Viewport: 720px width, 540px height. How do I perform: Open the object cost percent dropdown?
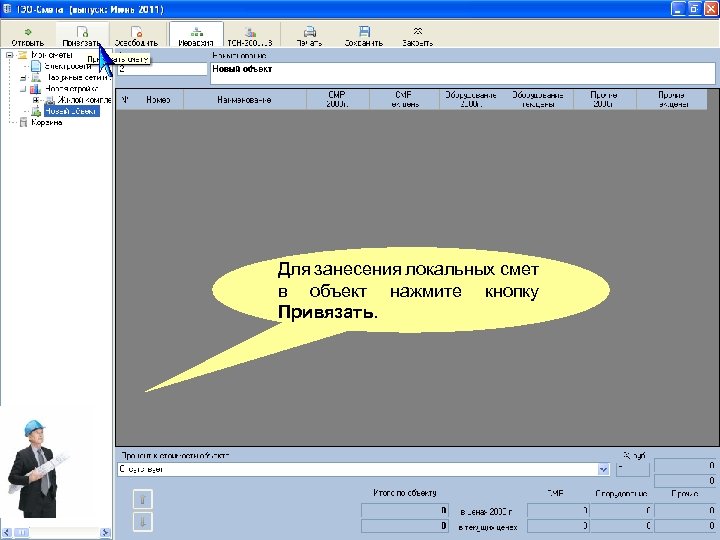click(603, 469)
